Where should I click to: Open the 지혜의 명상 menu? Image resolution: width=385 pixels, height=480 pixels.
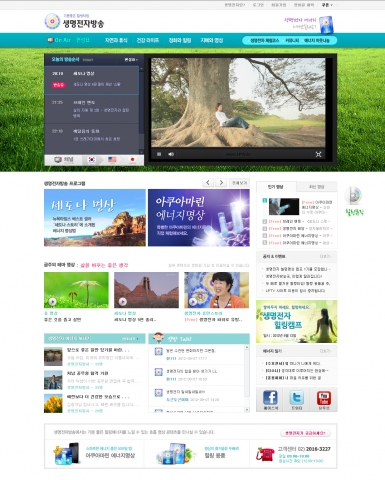point(212,40)
